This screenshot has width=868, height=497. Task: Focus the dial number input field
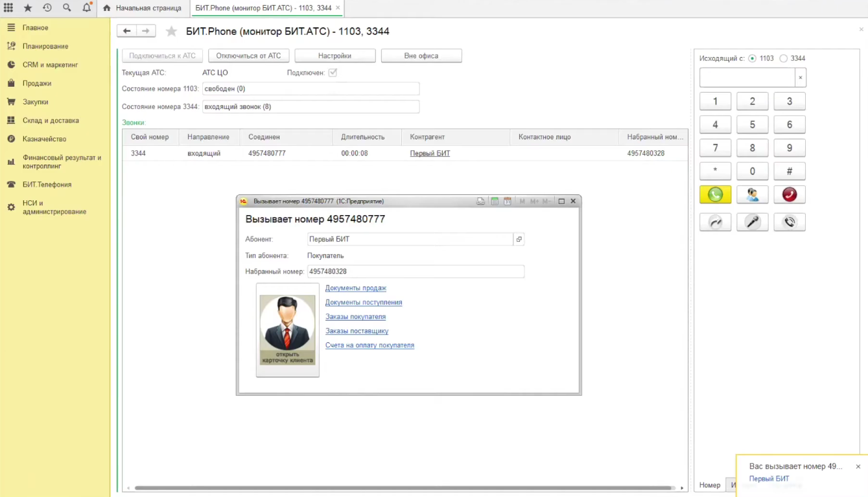pyautogui.click(x=747, y=78)
